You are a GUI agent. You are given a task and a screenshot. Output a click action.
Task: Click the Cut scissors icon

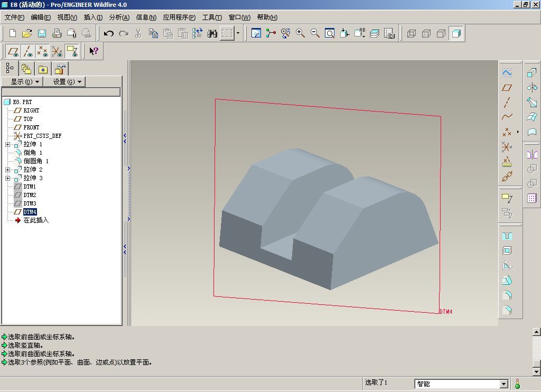(x=138, y=33)
